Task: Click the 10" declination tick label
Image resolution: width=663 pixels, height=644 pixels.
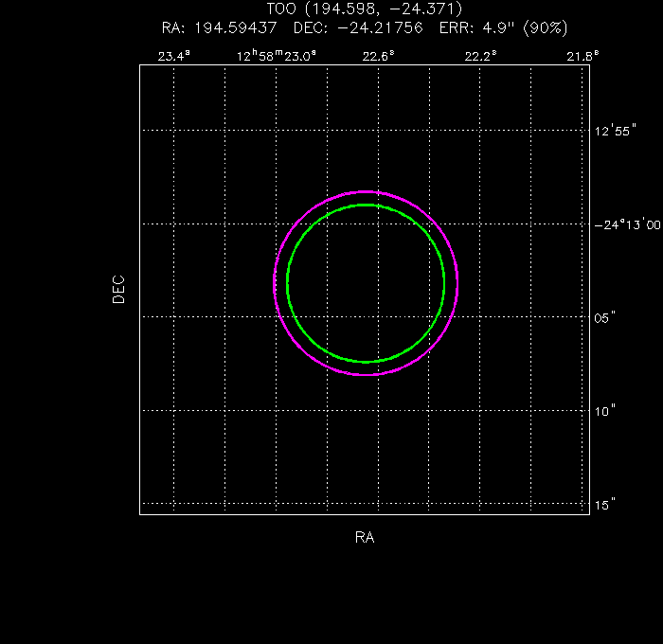Action: pos(606,411)
